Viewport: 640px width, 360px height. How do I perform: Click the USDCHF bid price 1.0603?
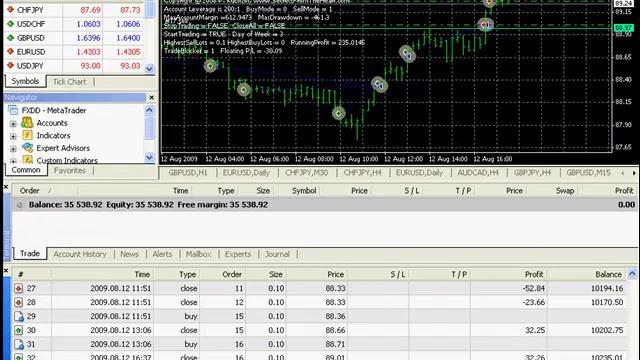point(88,24)
